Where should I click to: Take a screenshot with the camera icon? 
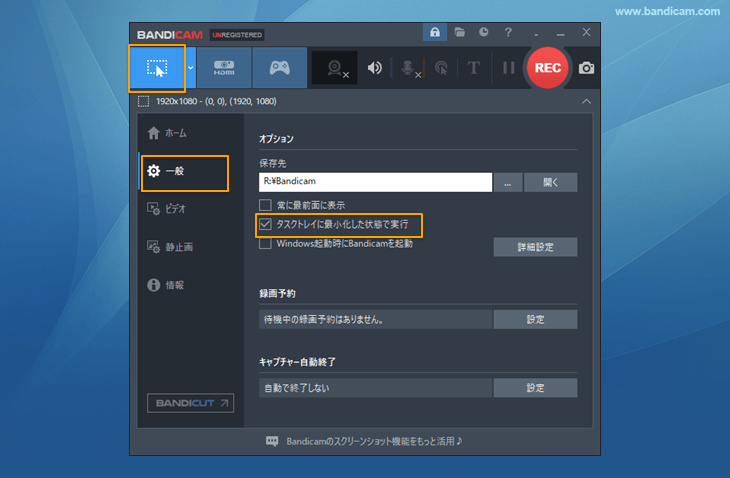586,68
